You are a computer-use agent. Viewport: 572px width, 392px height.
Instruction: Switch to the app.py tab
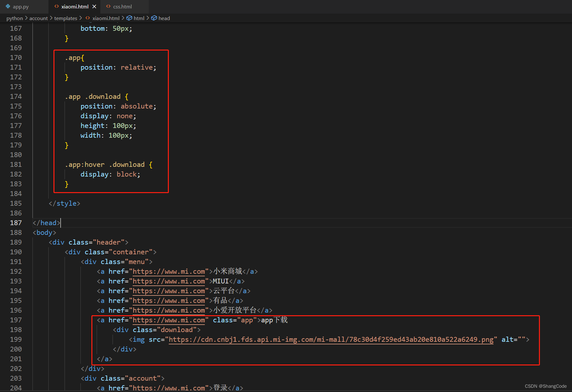[x=21, y=6]
